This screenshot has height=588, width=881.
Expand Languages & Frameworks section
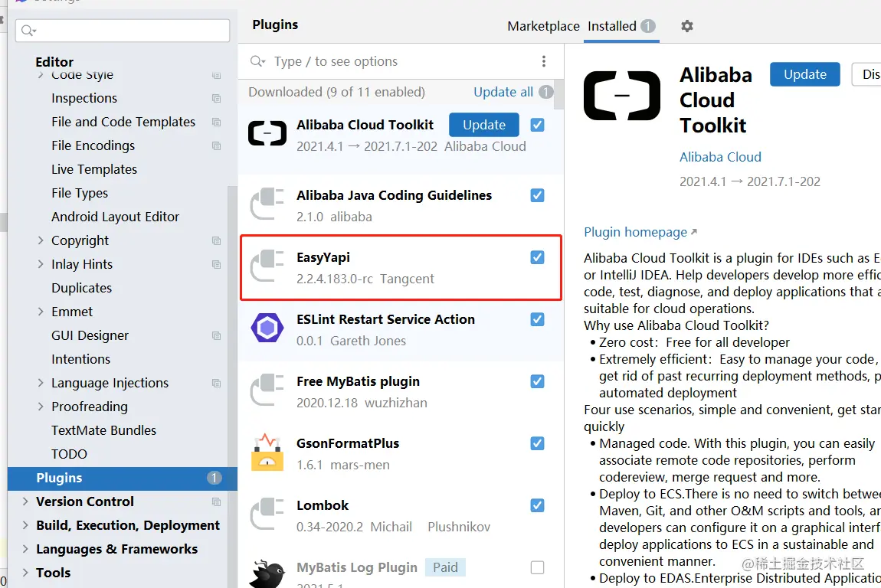[x=25, y=549]
